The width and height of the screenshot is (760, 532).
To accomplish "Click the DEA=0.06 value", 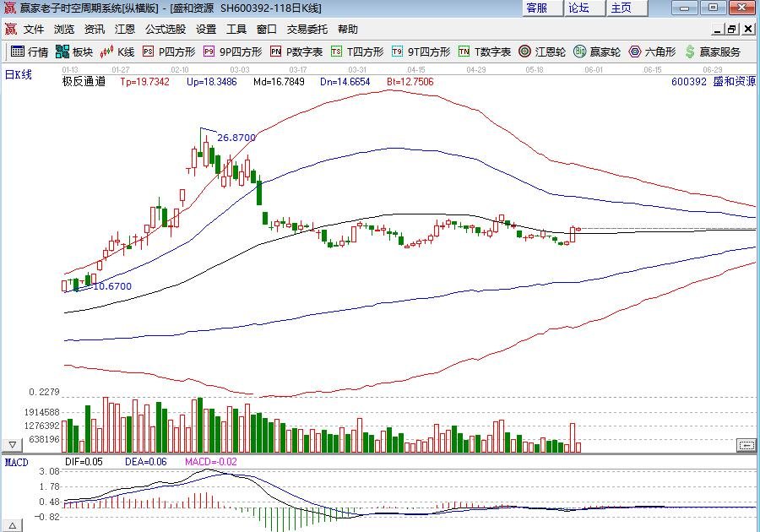I will click(146, 462).
